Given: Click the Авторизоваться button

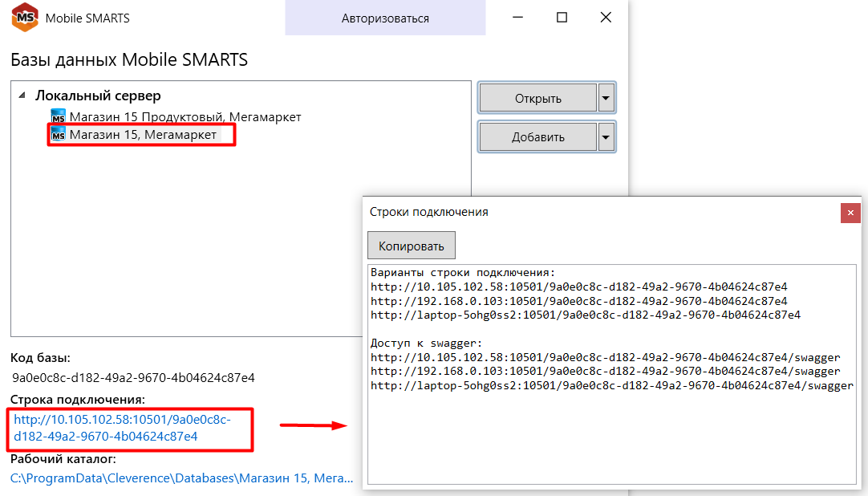Looking at the screenshot, I should (x=385, y=18).
